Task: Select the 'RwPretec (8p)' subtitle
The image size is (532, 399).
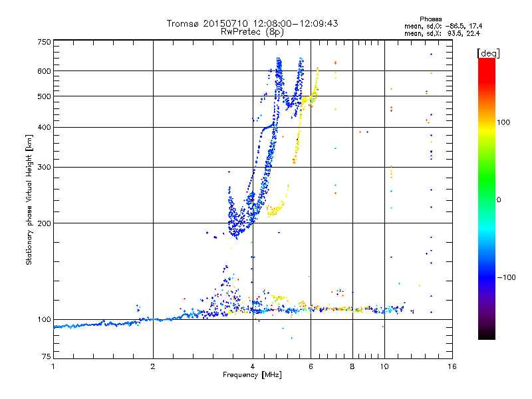Action: pyautogui.click(x=252, y=32)
